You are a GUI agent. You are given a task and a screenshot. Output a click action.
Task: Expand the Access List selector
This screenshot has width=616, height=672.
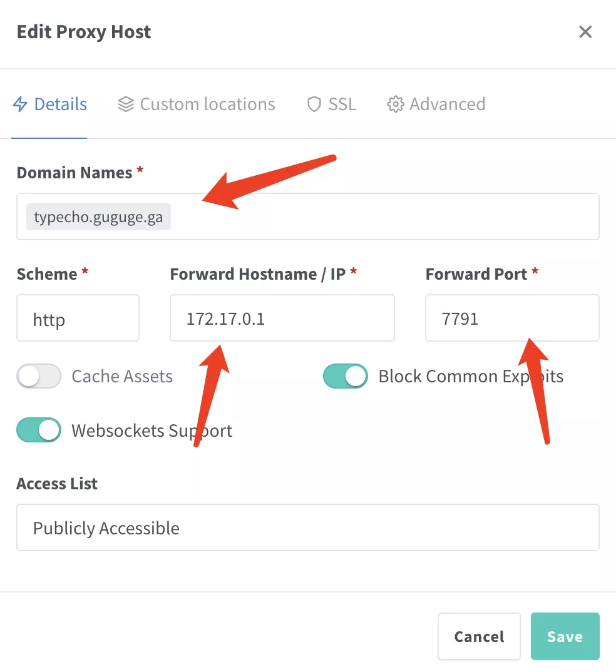point(307,527)
